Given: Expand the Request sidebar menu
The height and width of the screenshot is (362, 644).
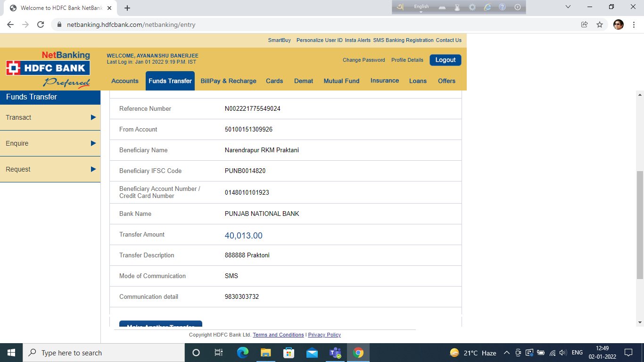Looking at the screenshot, I should tap(50, 169).
